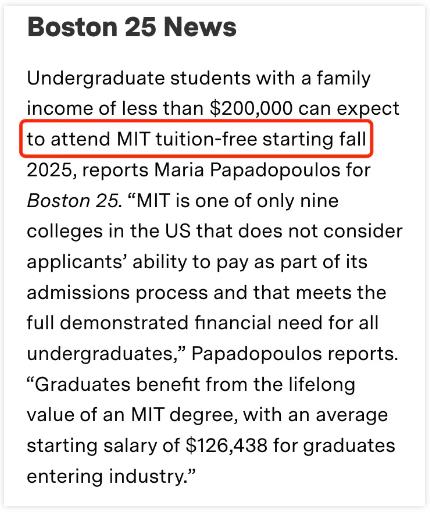Click 'MIT degree' in the second quote

(184, 415)
